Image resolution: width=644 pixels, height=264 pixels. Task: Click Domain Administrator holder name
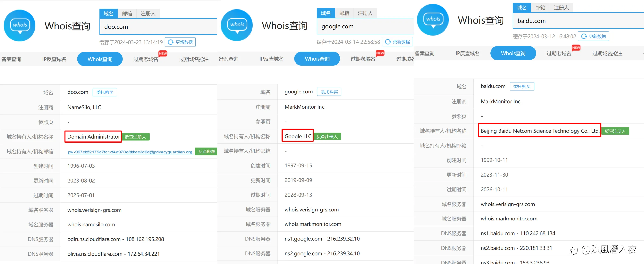tap(94, 137)
